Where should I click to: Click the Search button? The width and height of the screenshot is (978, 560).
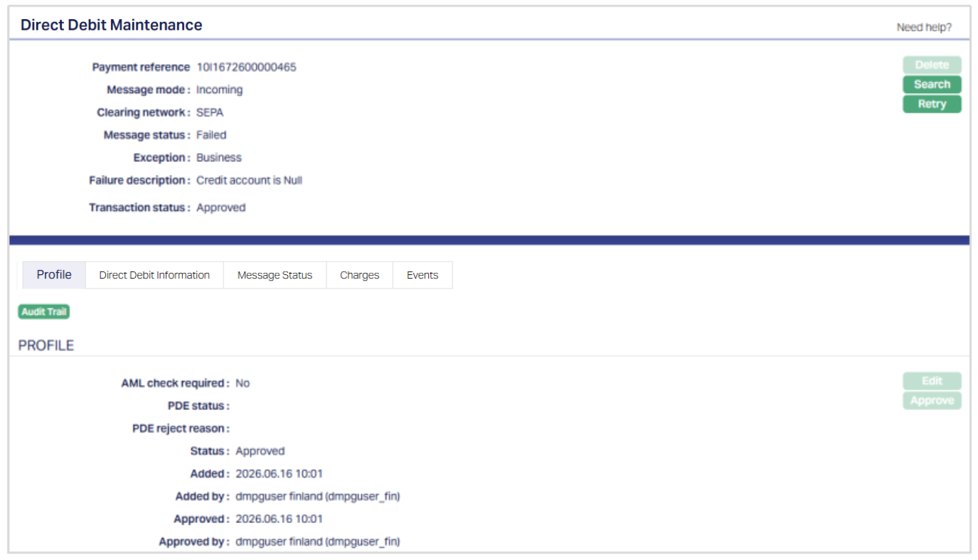(932, 85)
